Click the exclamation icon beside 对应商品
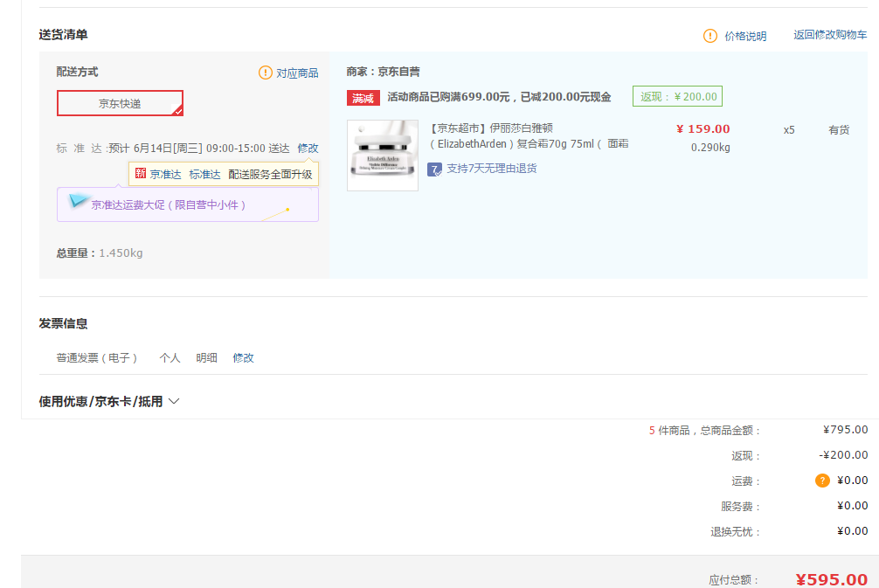 [x=265, y=73]
